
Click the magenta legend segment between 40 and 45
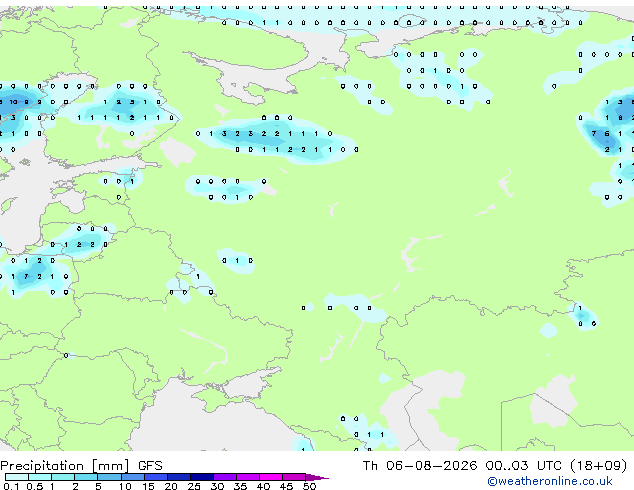[271, 477]
